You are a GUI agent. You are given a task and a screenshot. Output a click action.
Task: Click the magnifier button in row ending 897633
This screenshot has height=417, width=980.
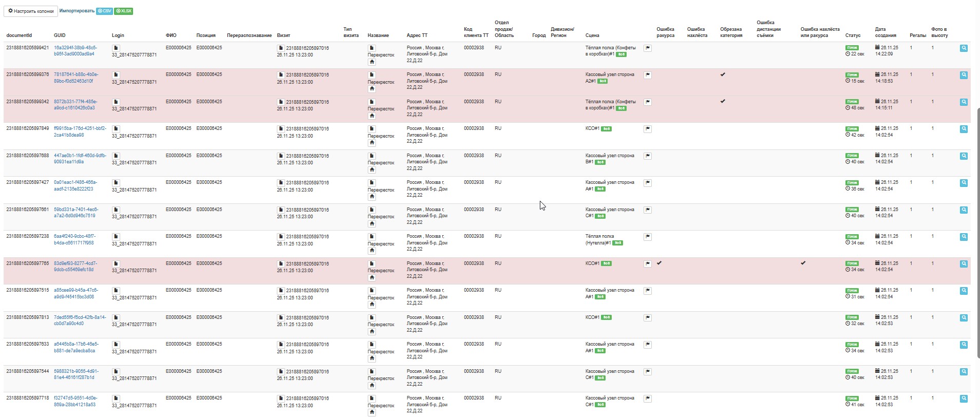(x=964, y=345)
